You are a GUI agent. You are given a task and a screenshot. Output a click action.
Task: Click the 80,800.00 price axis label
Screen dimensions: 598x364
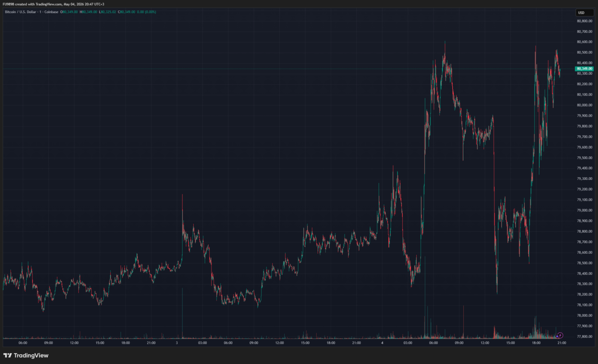coord(585,21)
